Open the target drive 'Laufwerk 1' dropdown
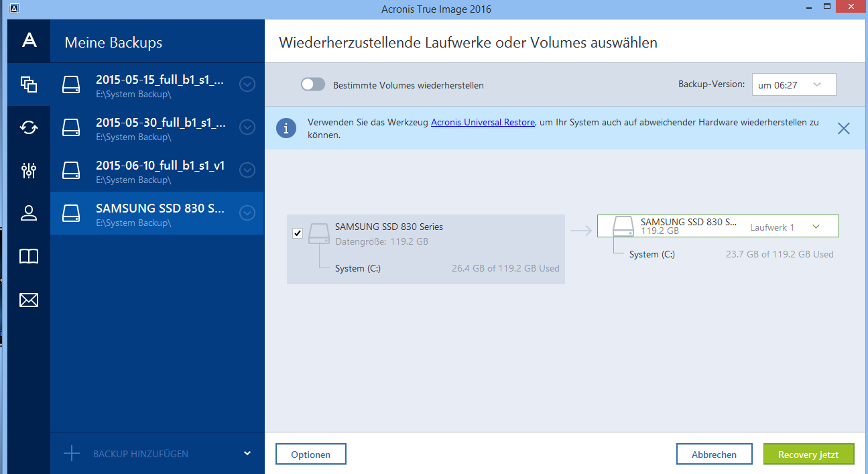The width and height of the screenshot is (868, 474). [815, 227]
